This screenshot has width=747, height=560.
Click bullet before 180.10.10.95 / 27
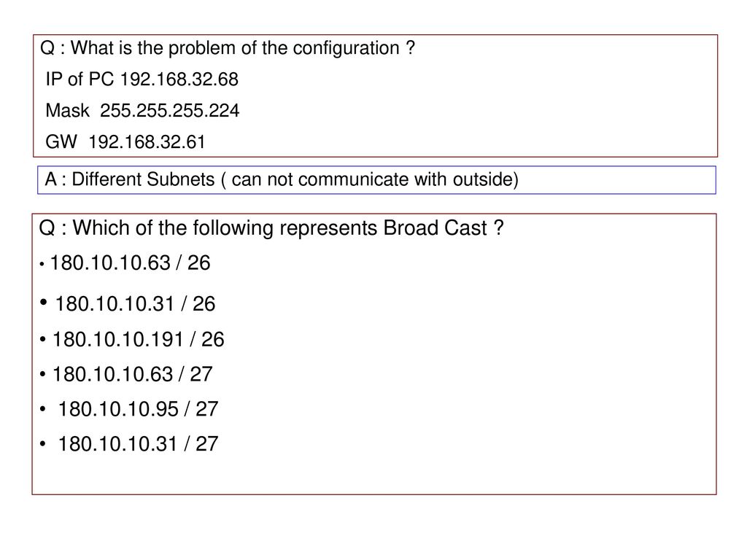click(x=43, y=409)
